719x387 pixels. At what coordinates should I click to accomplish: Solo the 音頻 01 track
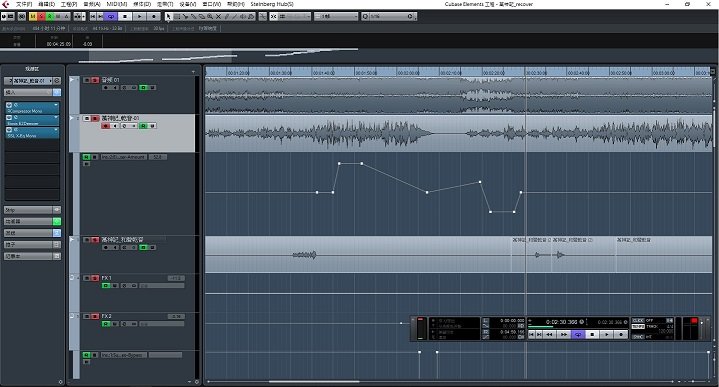tap(95, 80)
